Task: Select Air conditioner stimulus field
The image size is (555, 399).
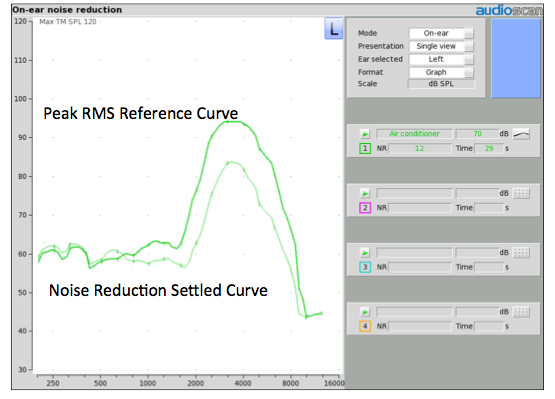Action: (x=414, y=134)
